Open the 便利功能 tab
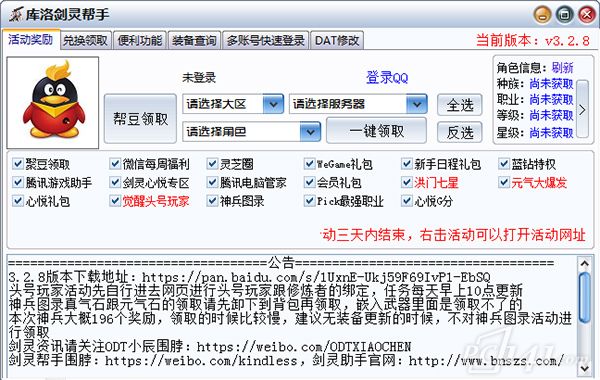Viewport: 600px width, 380px height. pos(140,40)
